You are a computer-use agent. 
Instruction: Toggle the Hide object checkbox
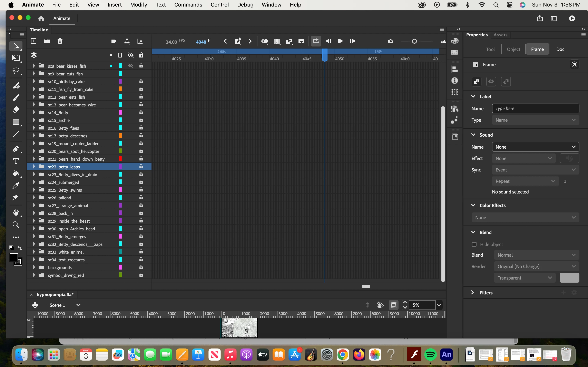[x=474, y=244]
